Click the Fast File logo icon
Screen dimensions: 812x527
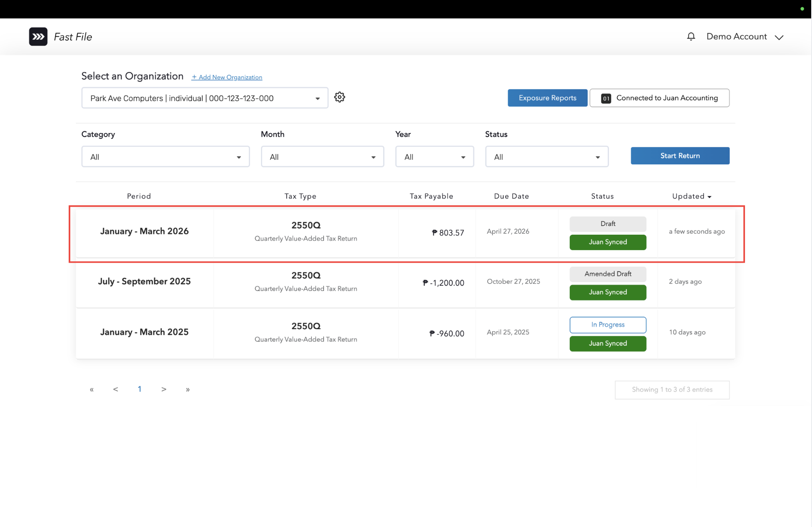(x=38, y=37)
